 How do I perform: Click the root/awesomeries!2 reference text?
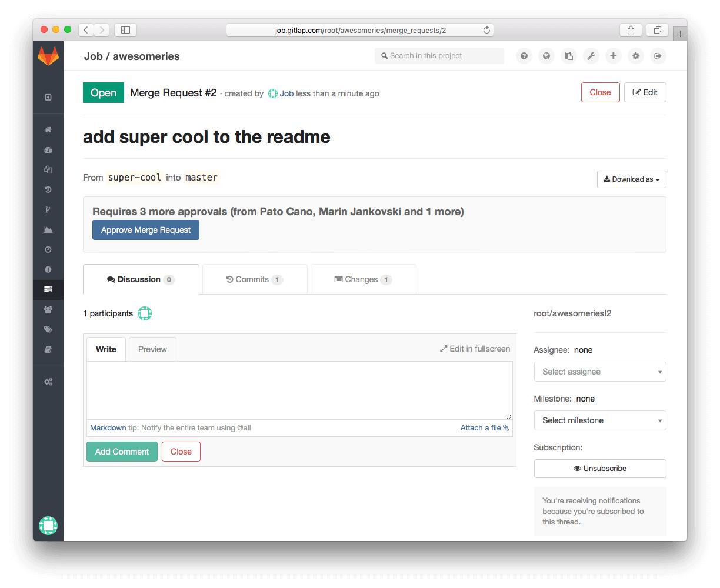(x=572, y=313)
